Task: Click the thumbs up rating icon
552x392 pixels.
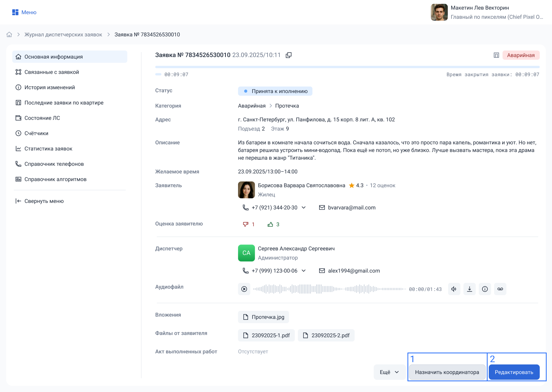Action: [270, 224]
